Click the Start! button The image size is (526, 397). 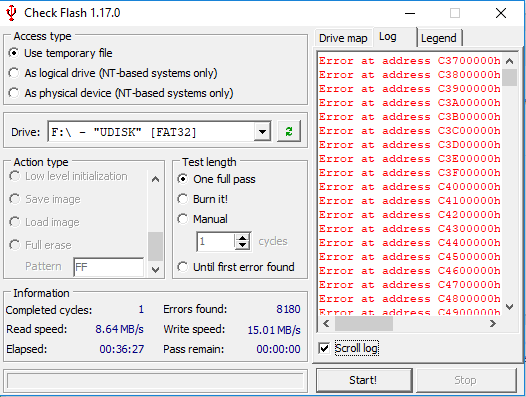363,380
